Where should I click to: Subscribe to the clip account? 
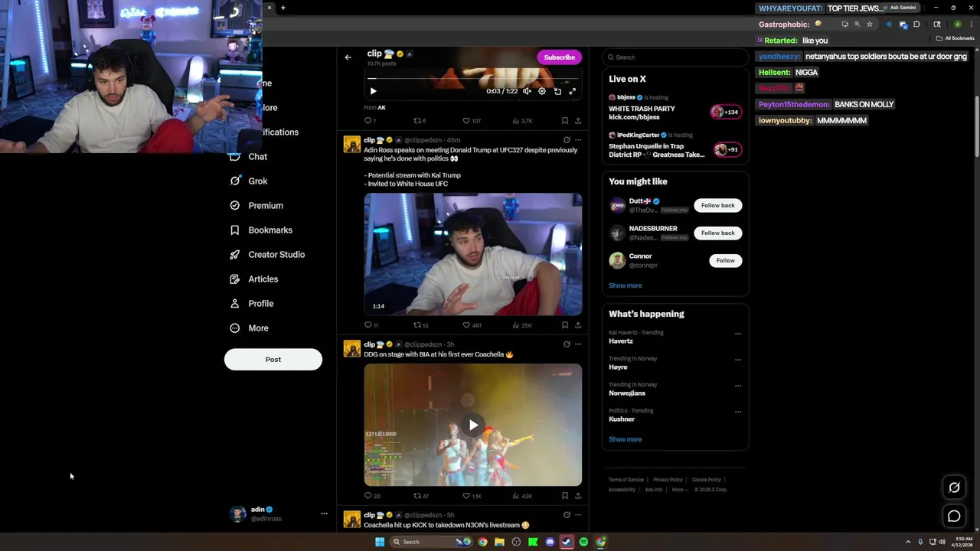pyautogui.click(x=559, y=57)
